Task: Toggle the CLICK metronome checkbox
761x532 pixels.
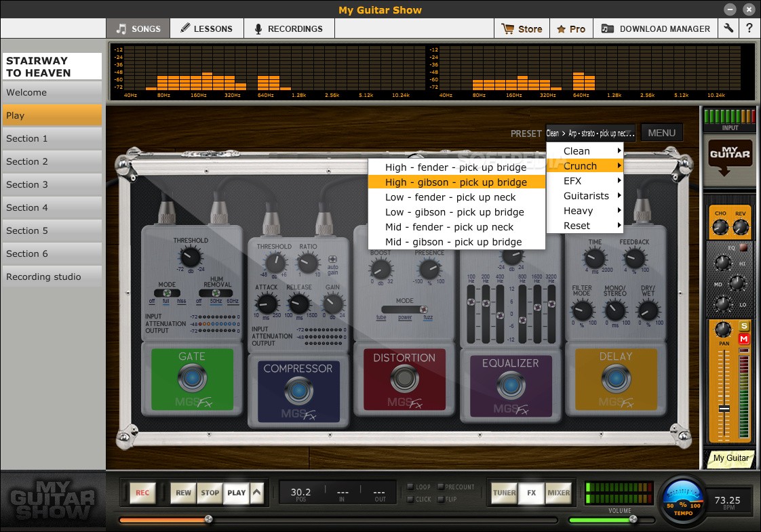Action: click(410, 499)
